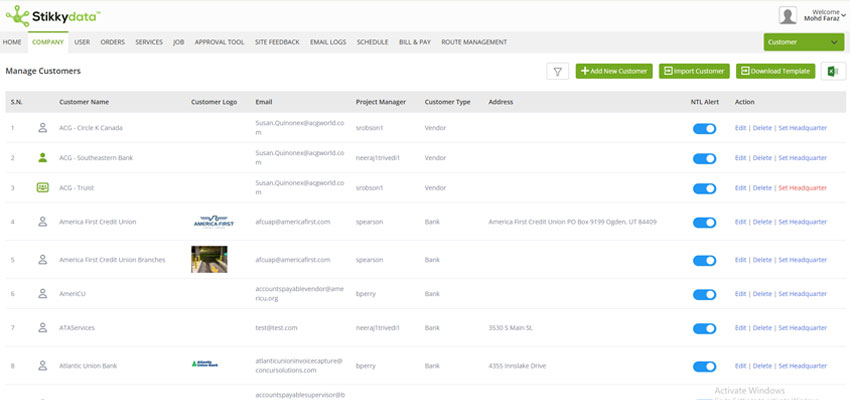
Task: Click the user icon for America First Credit Union
Action: pos(42,222)
